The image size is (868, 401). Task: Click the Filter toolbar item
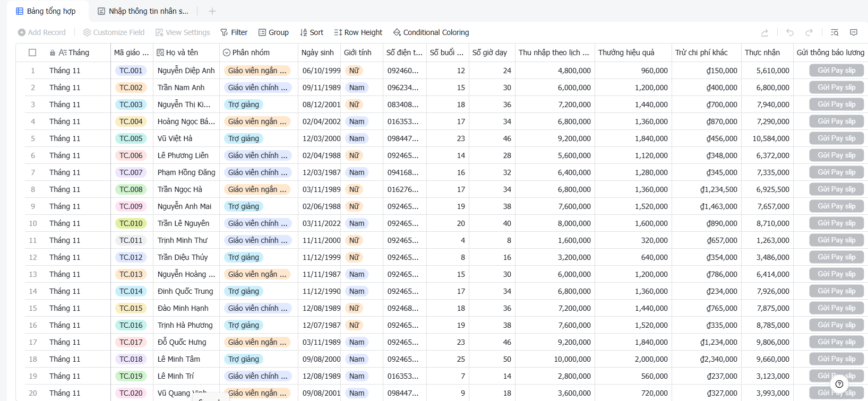[x=234, y=32]
